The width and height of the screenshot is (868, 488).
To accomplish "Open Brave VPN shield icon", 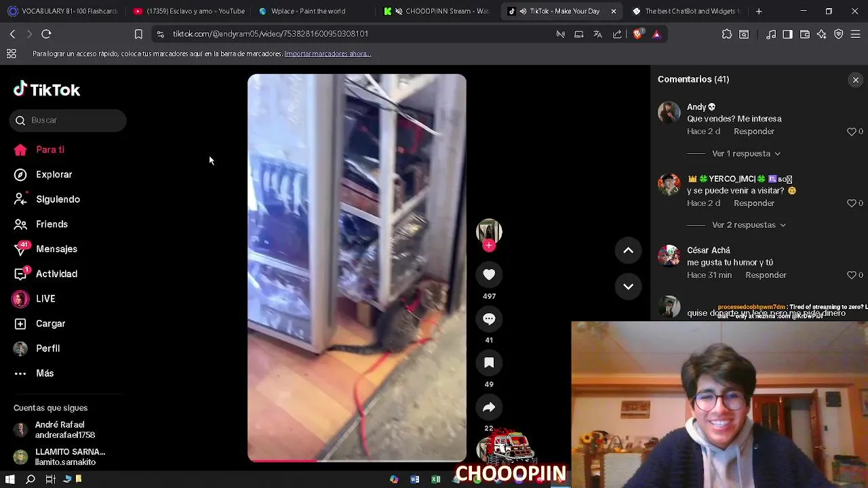I will 839,34.
